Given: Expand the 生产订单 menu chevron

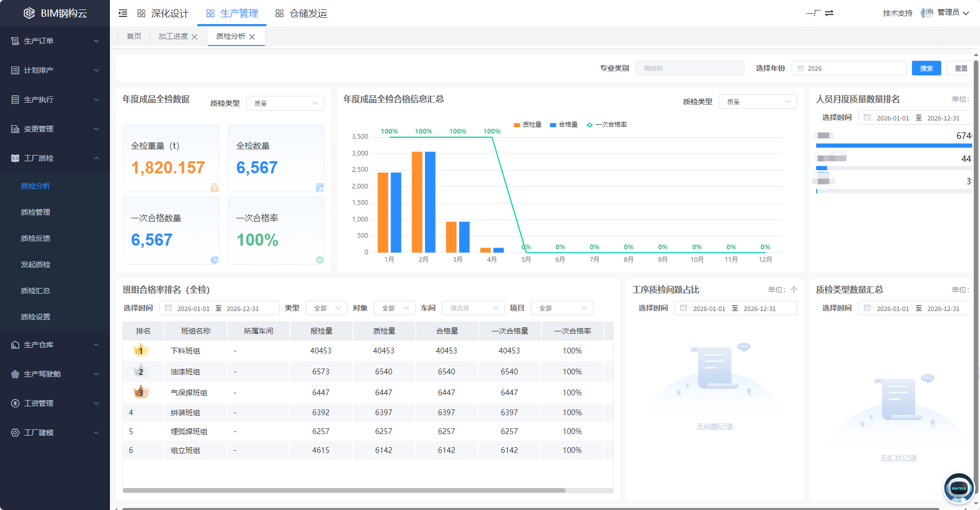Looking at the screenshot, I should [x=96, y=41].
